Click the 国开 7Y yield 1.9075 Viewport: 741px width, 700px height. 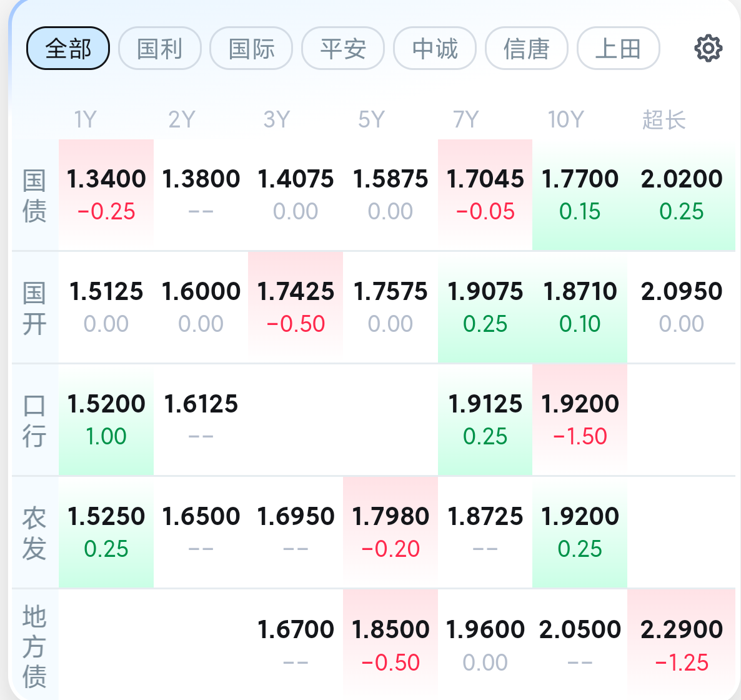(485, 307)
